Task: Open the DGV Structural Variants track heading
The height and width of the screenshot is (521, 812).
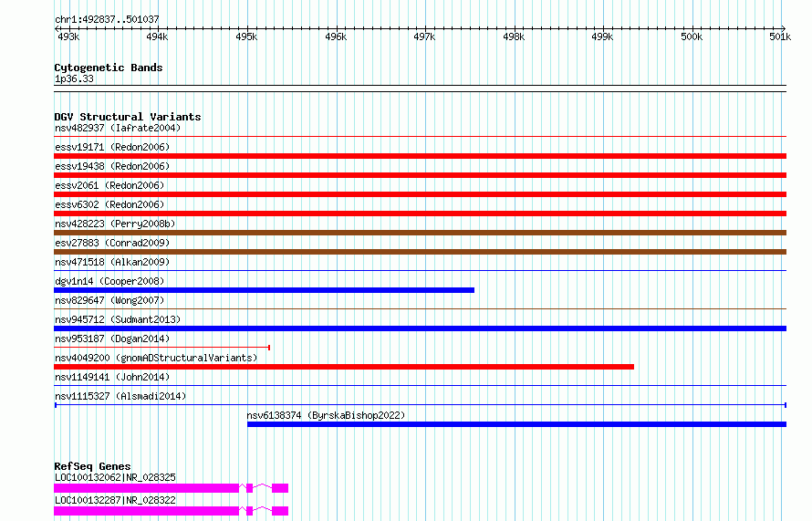Action: tap(128, 117)
